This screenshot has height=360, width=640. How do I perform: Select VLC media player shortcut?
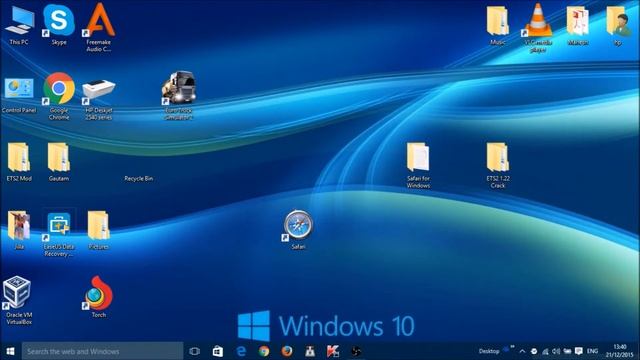[538, 28]
